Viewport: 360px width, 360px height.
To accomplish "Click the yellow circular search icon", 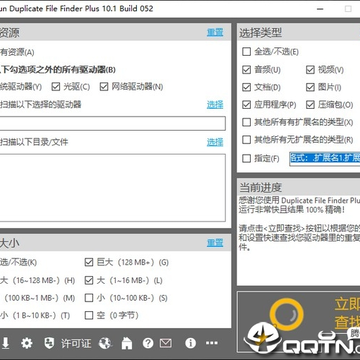I will 286,315.
